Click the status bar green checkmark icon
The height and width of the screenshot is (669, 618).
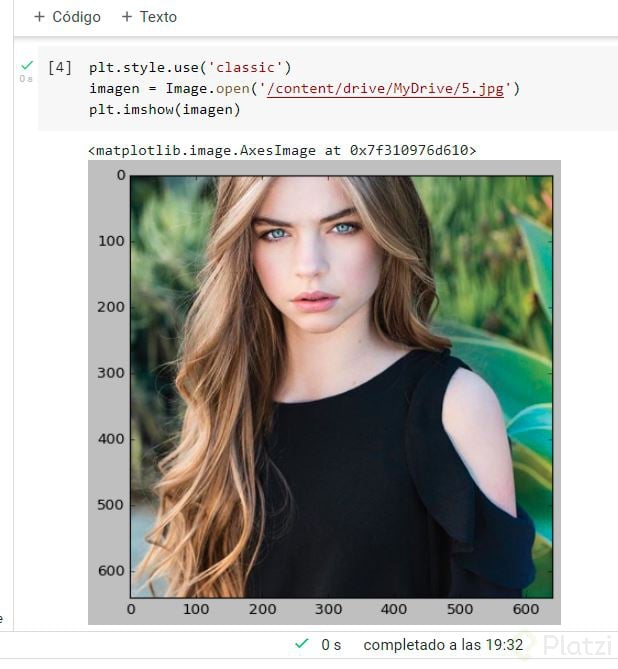[302, 643]
